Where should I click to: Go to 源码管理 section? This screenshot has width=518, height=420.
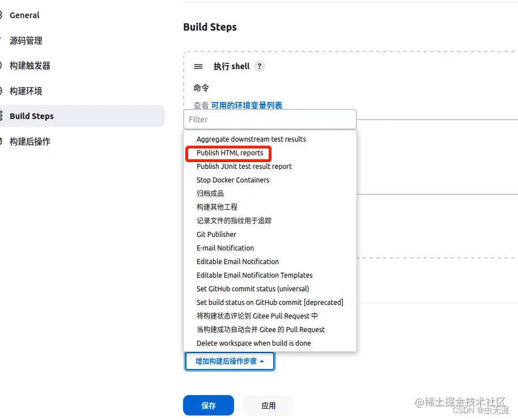coord(26,41)
